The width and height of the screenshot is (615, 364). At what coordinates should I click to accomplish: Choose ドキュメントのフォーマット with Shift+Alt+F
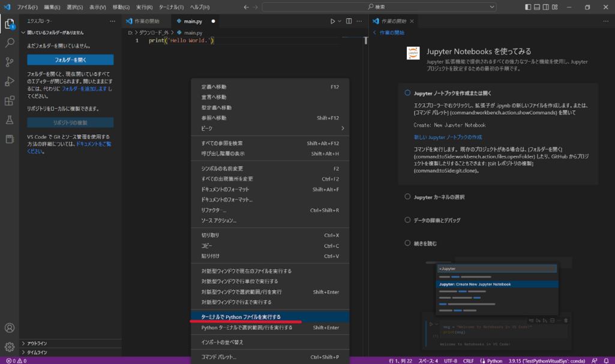click(x=270, y=189)
